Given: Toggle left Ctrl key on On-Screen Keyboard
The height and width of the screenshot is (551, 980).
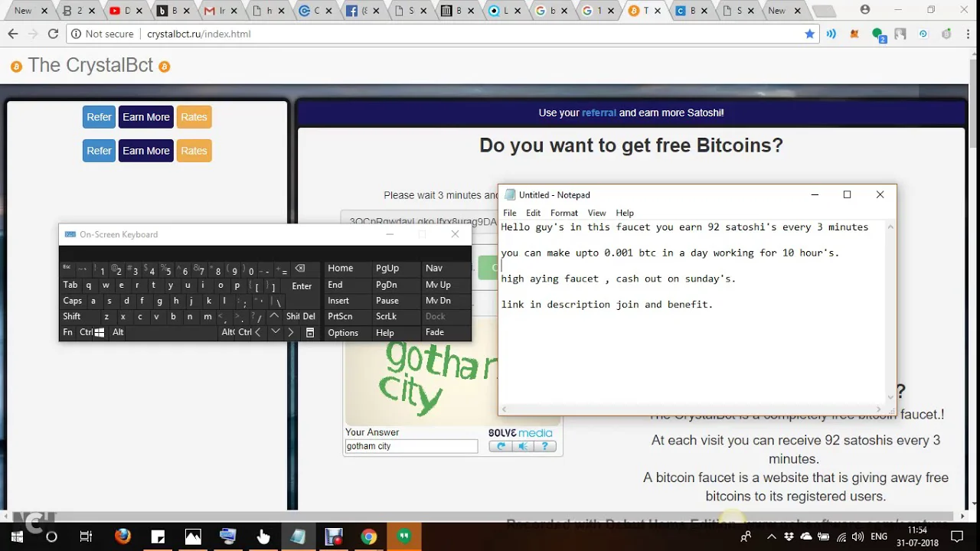Looking at the screenshot, I should [x=86, y=333].
